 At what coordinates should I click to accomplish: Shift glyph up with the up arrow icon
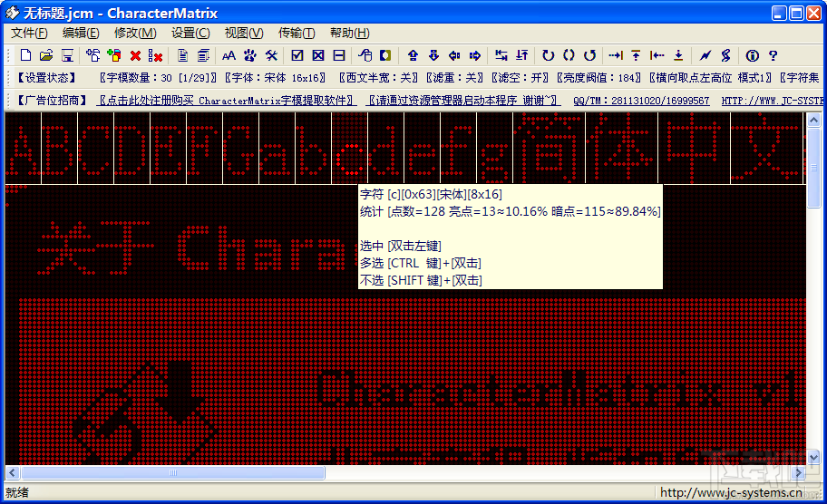413,55
